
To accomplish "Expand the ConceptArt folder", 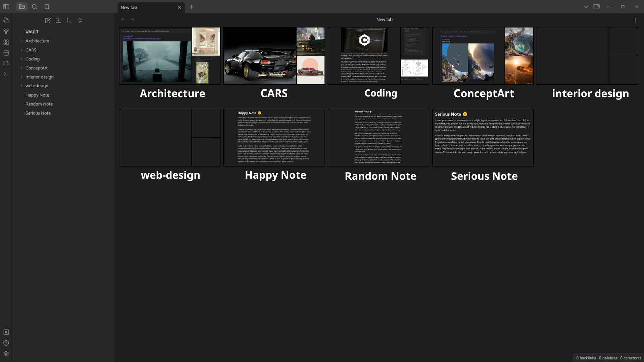I will [21, 68].
